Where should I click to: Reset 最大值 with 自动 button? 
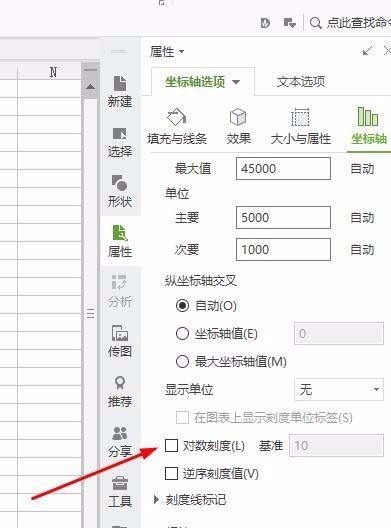[x=362, y=168]
